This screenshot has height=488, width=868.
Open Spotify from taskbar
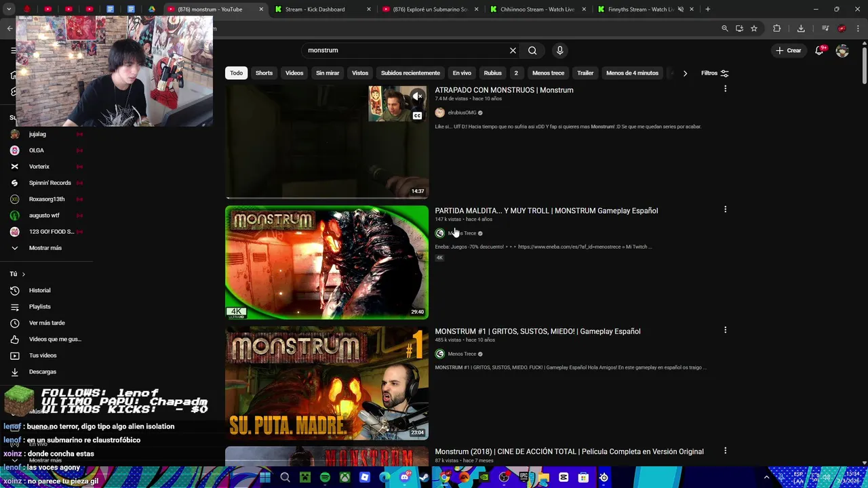325,477
